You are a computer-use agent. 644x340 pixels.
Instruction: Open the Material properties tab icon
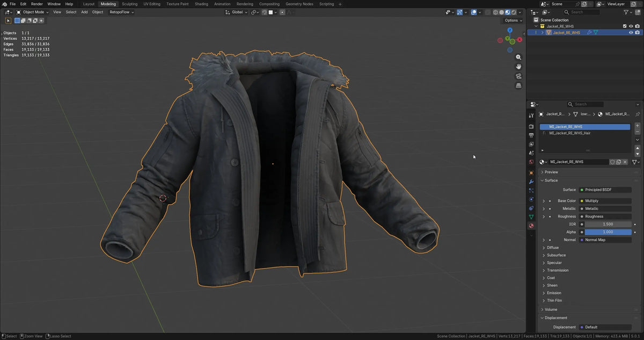(531, 226)
